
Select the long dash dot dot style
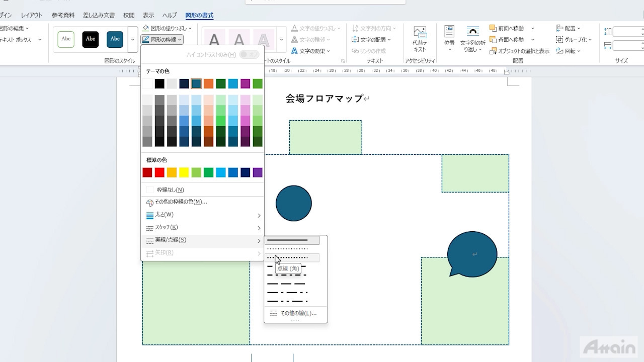coord(292,301)
